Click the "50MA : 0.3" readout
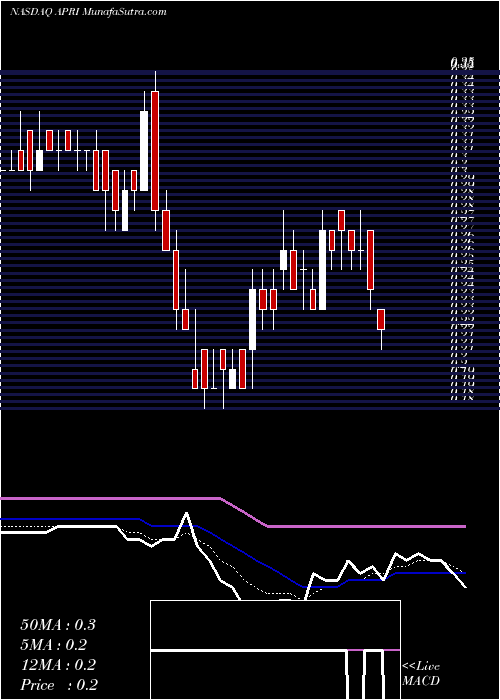Image resolution: width=500 pixels, height=700 pixels. pos(58,625)
